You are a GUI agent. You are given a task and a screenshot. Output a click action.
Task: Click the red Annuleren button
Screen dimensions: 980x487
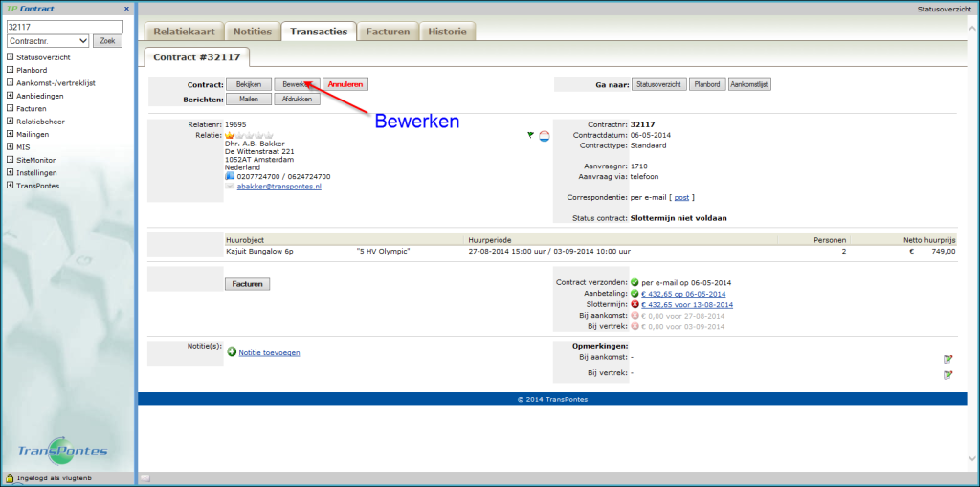pos(345,84)
